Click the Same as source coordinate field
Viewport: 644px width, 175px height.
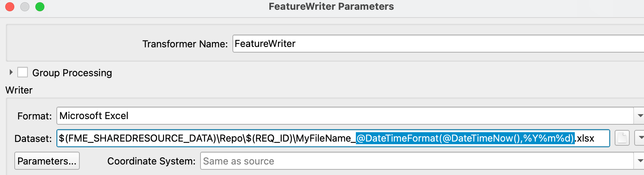417,161
